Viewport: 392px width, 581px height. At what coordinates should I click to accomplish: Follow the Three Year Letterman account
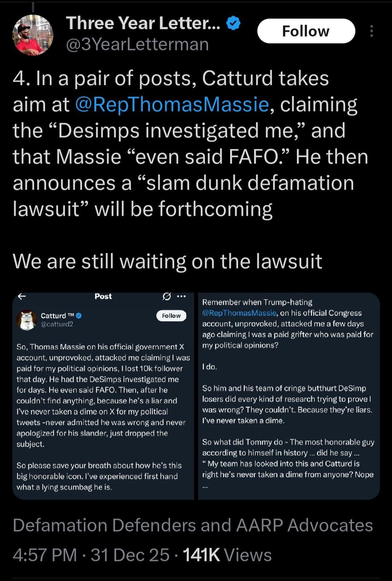(306, 31)
